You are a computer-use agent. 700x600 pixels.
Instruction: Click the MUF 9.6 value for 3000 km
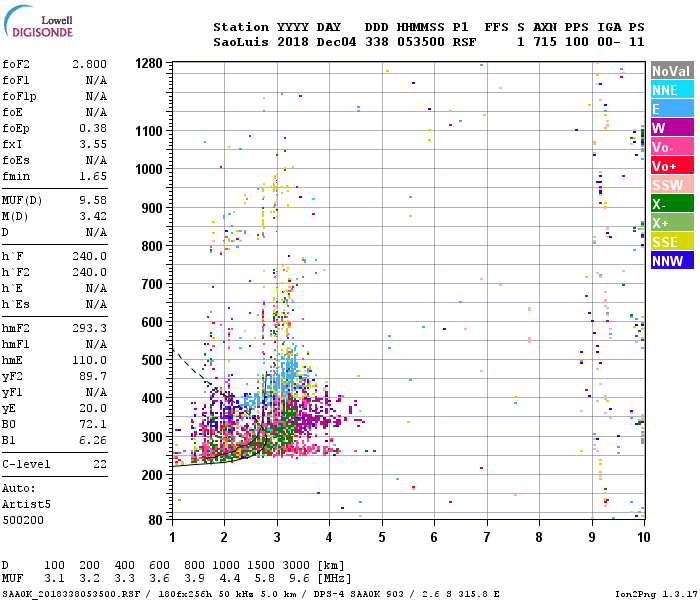[299, 579]
